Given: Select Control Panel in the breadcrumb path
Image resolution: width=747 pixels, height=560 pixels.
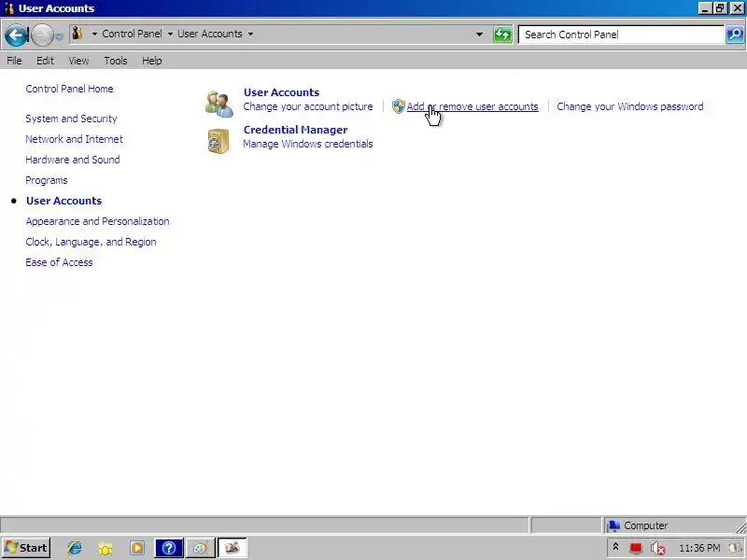Looking at the screenshot, I should [x=132, y=34].
